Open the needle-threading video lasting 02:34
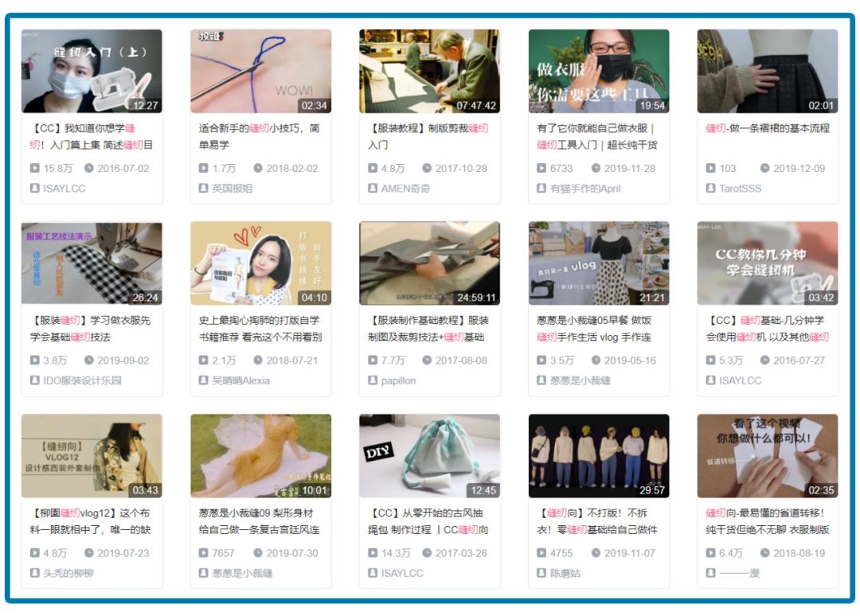The width and height of the screenshot is (860, 616). [x=260, y=72]
